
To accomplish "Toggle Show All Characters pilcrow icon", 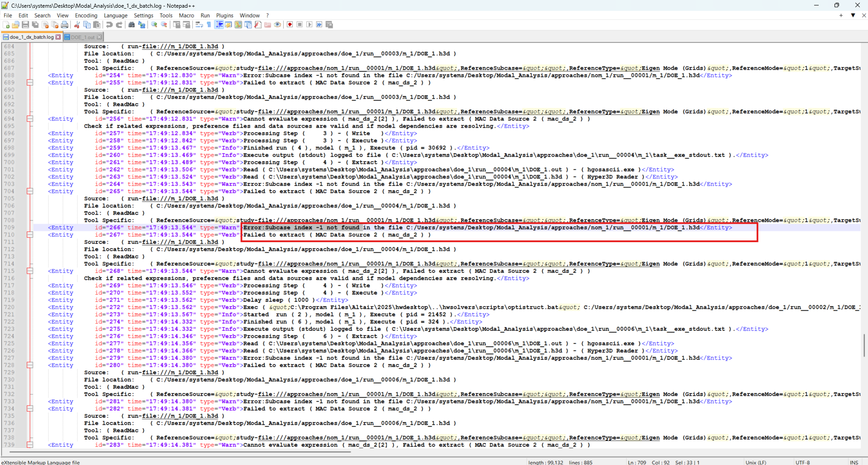I will coord(209,25).
